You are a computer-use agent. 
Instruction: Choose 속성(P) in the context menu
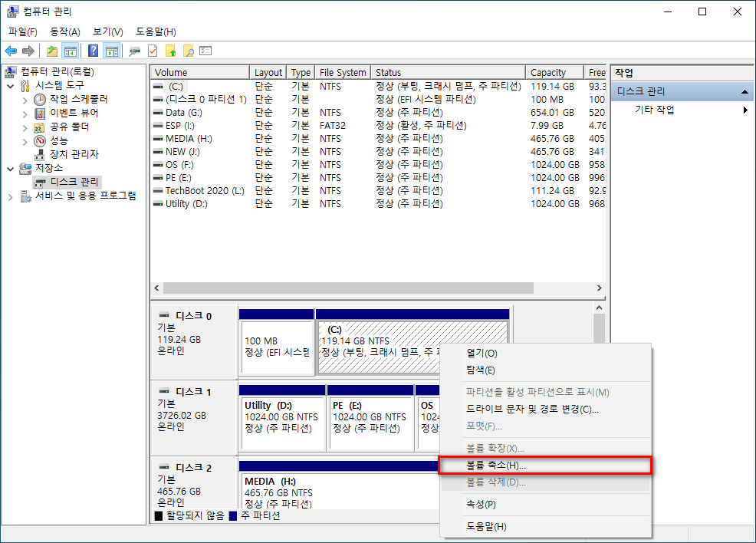pos(545,505)
